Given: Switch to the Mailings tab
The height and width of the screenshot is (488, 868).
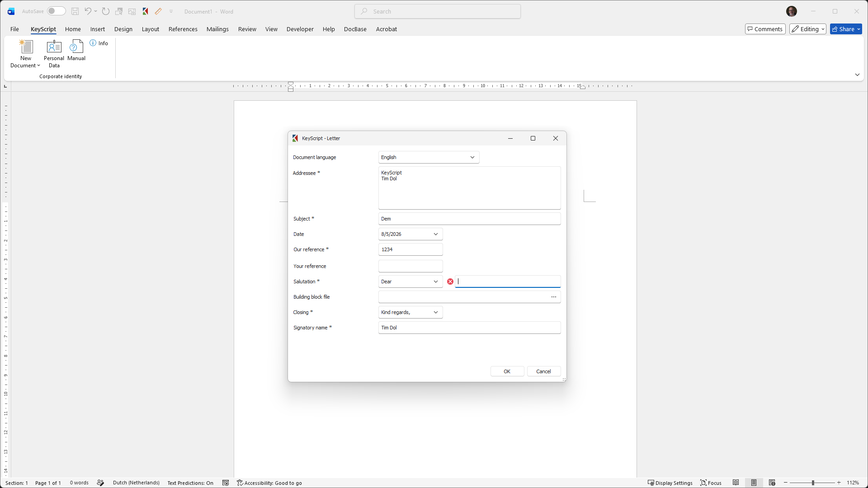Looking at the screenshot, I should [x=217, y=29].
